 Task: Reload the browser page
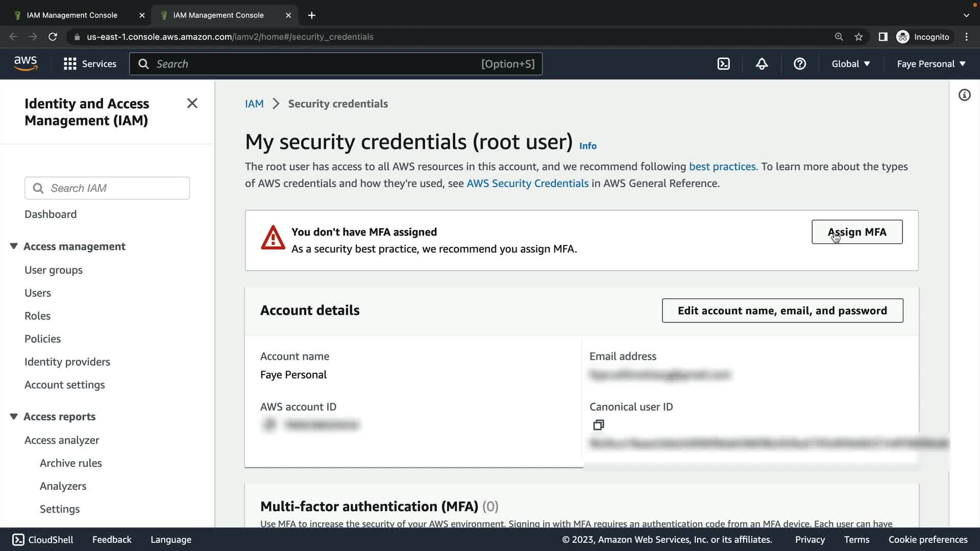(53, 37)
